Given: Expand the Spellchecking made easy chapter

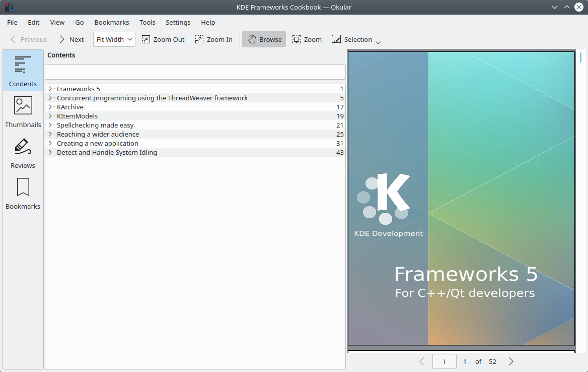Looking at the screenshot, I should click(x=50, y=125).
